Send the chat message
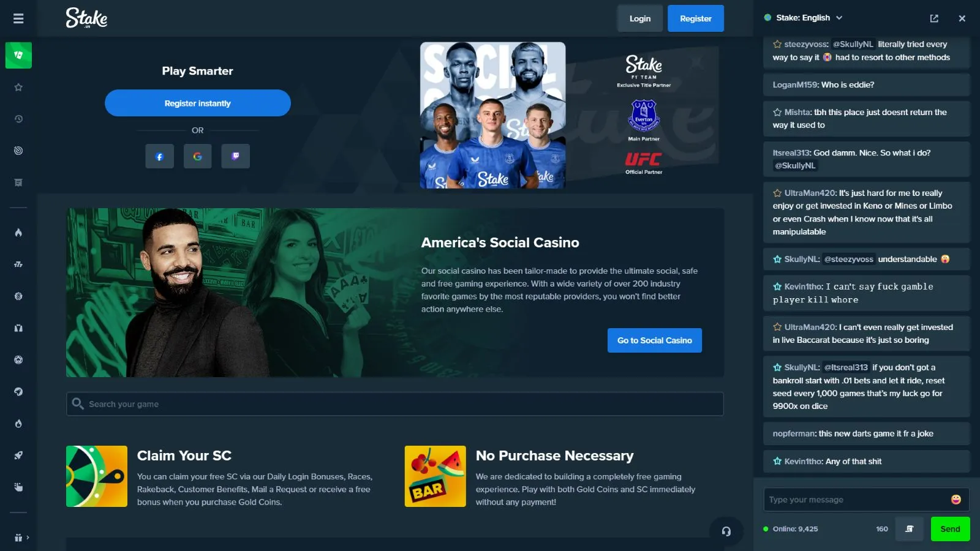This screenshot has width=980, height=551. pyautogui.click(x=951, y=529)
